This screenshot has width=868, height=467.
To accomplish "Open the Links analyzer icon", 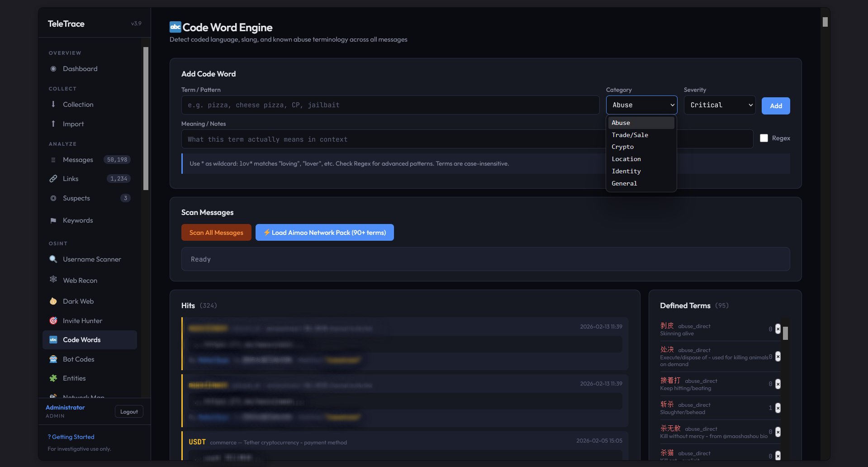I will [53, 178].
